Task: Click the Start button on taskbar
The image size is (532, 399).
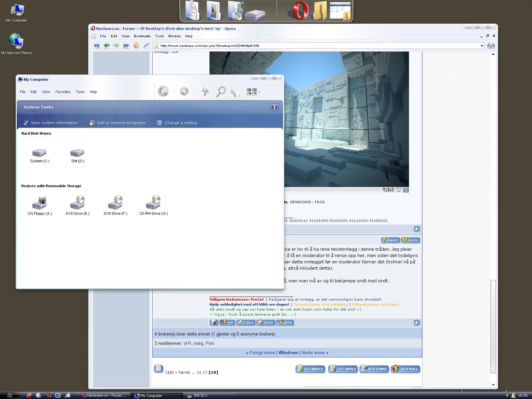Action: click(x=10, y=395)
